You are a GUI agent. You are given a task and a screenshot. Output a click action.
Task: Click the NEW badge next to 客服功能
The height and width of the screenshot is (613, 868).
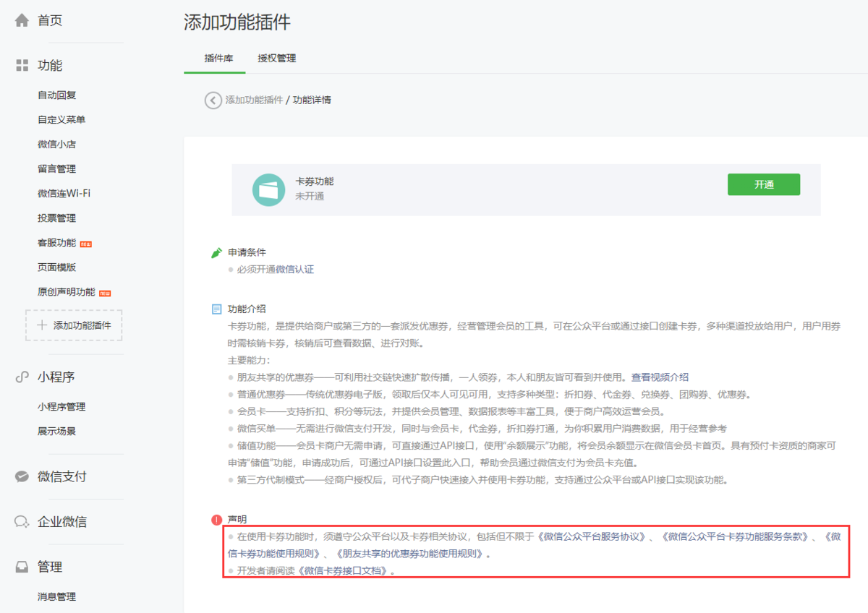tap(86, 244)
